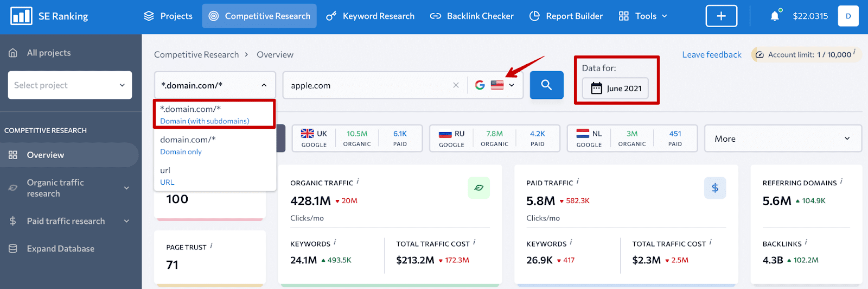The height and width of the screenshot is (289, 868).
Task: Click Leave feedback link
Action: (x=712, y=55)
